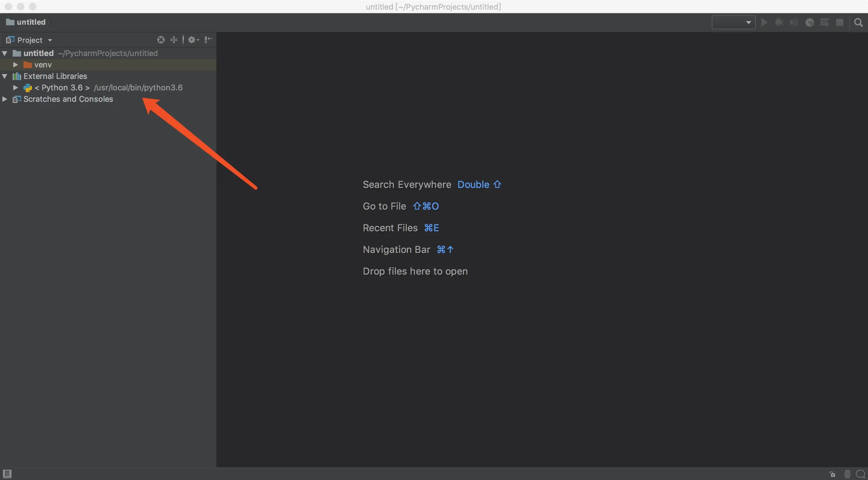Click the Collapse All icon in Project panel
868x480 pixels.
(x=174, y=40)
